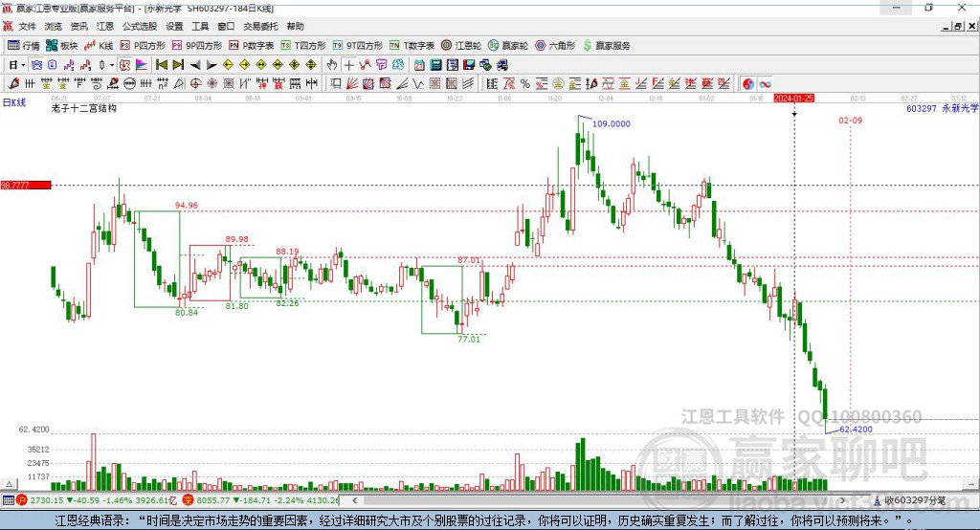Click the 行情 toolbar button
This screenshot has width=980, height=530.
pyautogui.click(x=24, y=46)
